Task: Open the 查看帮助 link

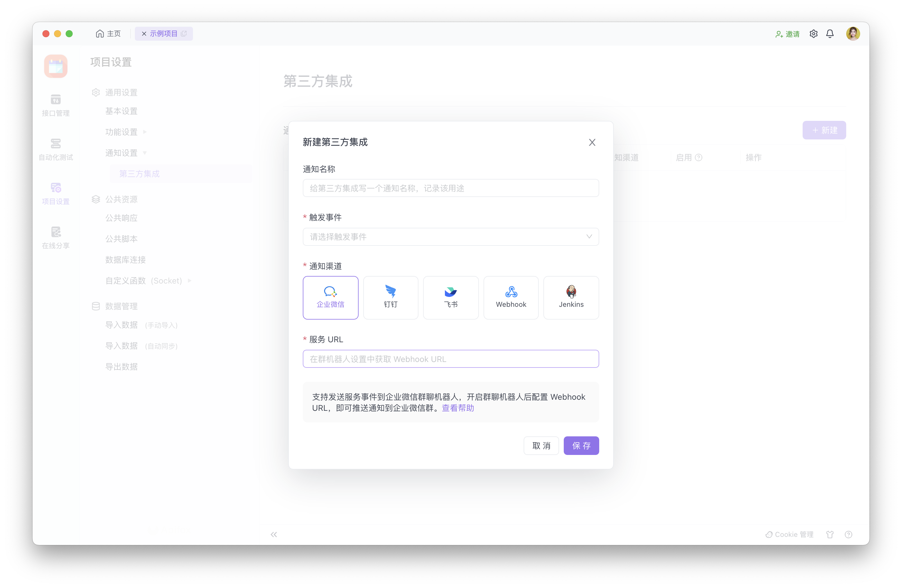Action: point(458,408)
